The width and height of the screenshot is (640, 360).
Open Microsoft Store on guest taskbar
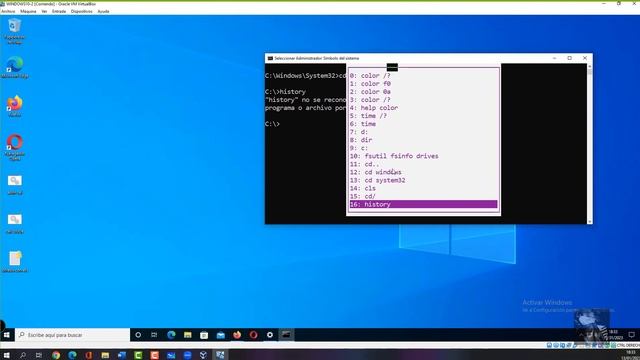(204, 335)
